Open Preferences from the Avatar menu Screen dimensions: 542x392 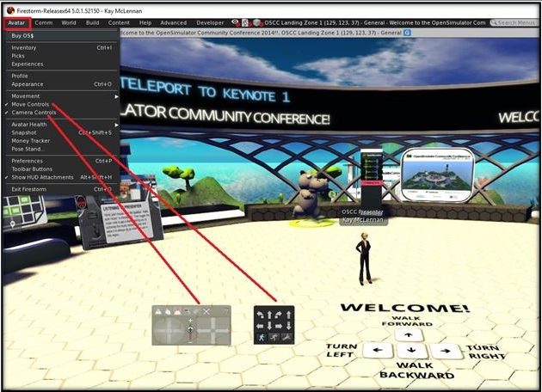tap(62, 161)
